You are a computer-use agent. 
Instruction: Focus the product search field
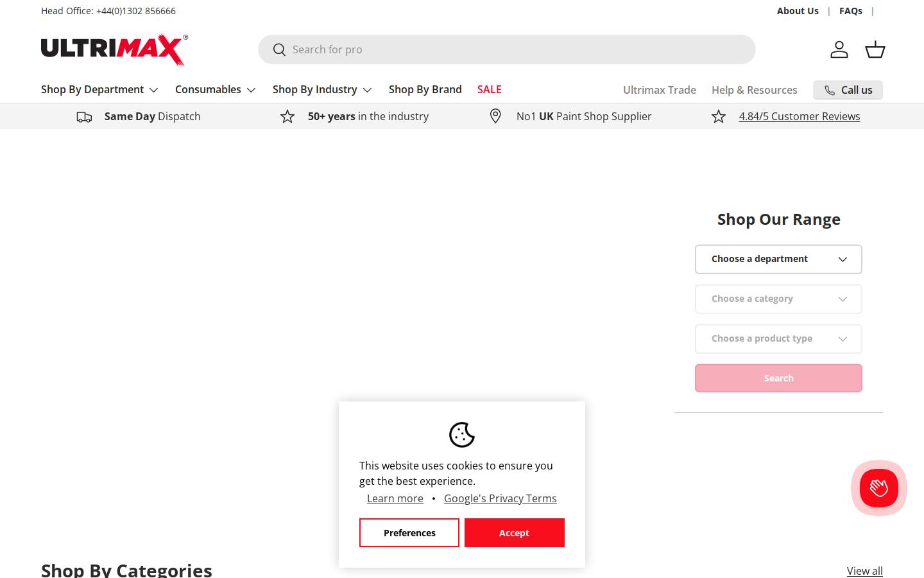point(507,49)
